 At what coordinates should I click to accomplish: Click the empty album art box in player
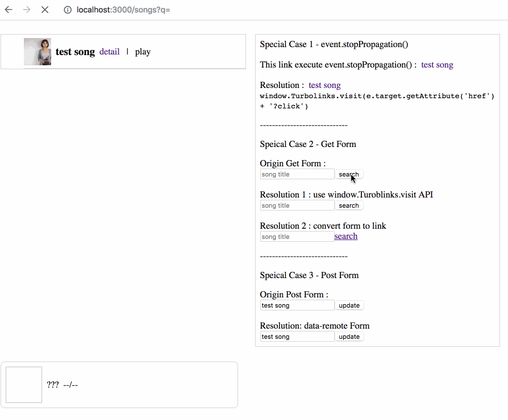pos(24,385)
